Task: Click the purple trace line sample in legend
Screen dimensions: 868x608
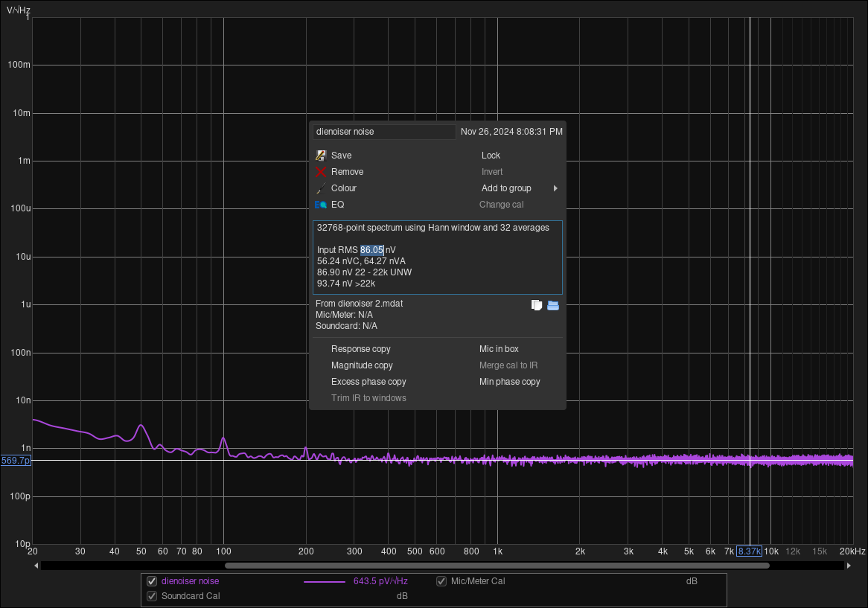Action: click(x=325, y=581)
